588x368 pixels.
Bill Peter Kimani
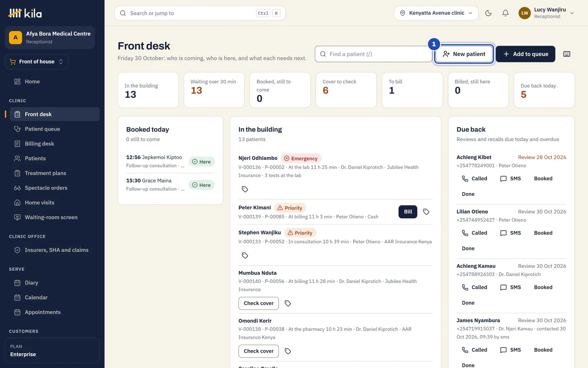tap(408, 212)
